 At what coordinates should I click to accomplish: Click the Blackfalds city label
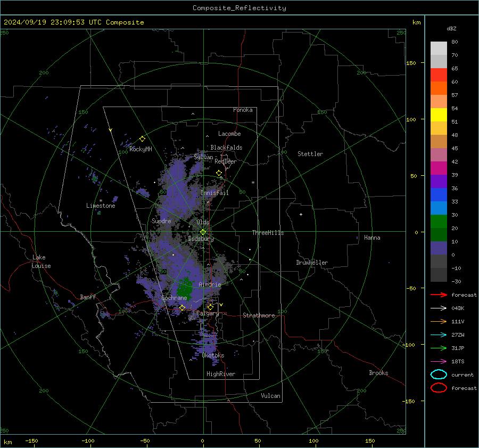(x=226, y=148)
